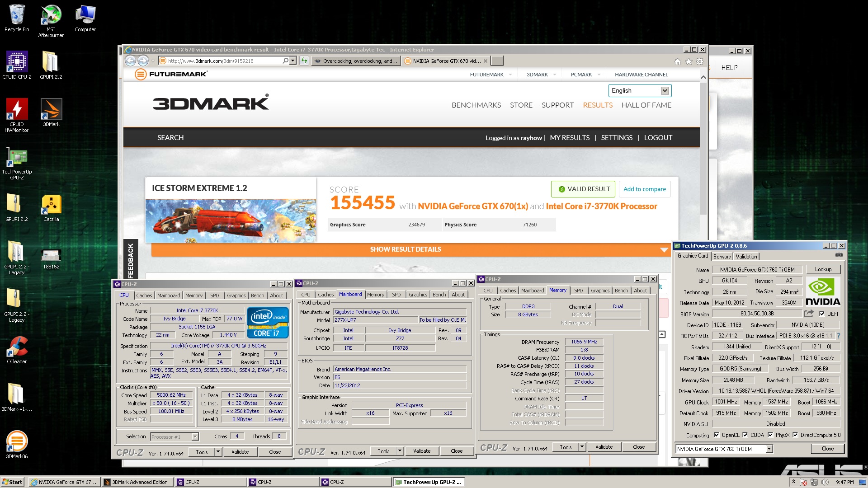Switch to Validation tab in GPU-Z

746,256
